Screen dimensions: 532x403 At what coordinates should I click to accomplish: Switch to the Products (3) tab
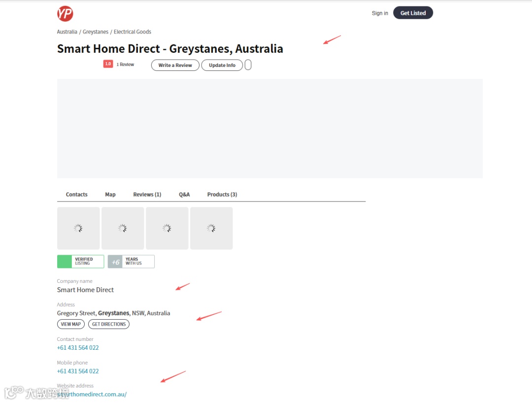pyautogui.click(x=222, y=195)
